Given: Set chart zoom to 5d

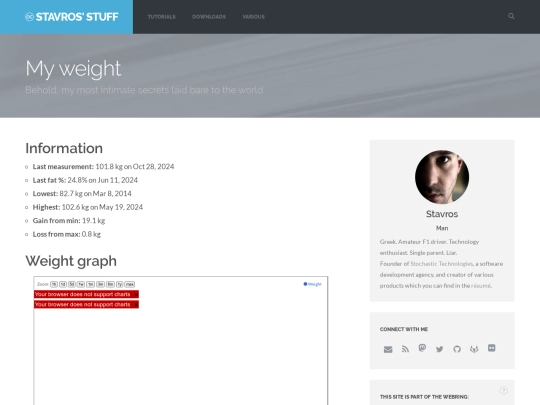Looking at the screenshot, I should [x=72, y=284].
